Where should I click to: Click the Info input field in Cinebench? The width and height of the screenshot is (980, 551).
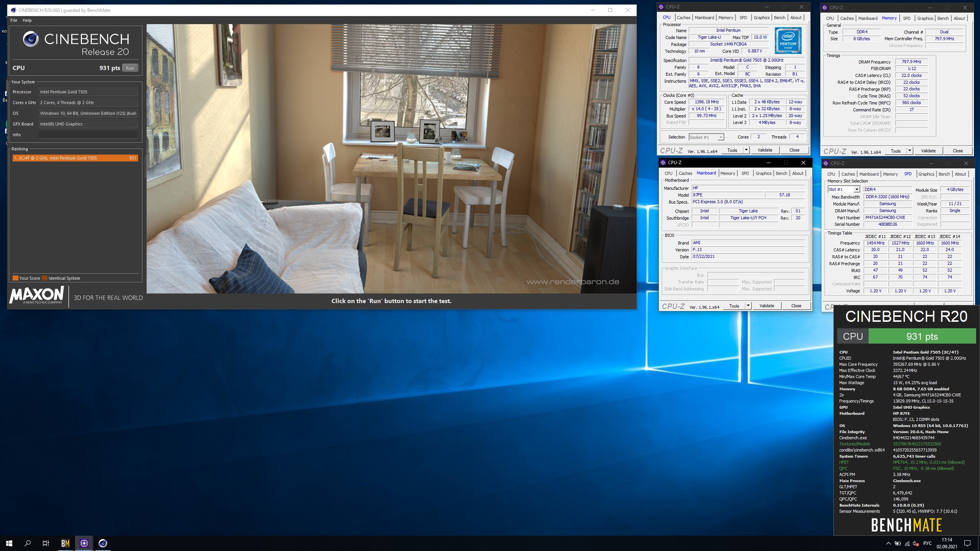pos(88,135)
